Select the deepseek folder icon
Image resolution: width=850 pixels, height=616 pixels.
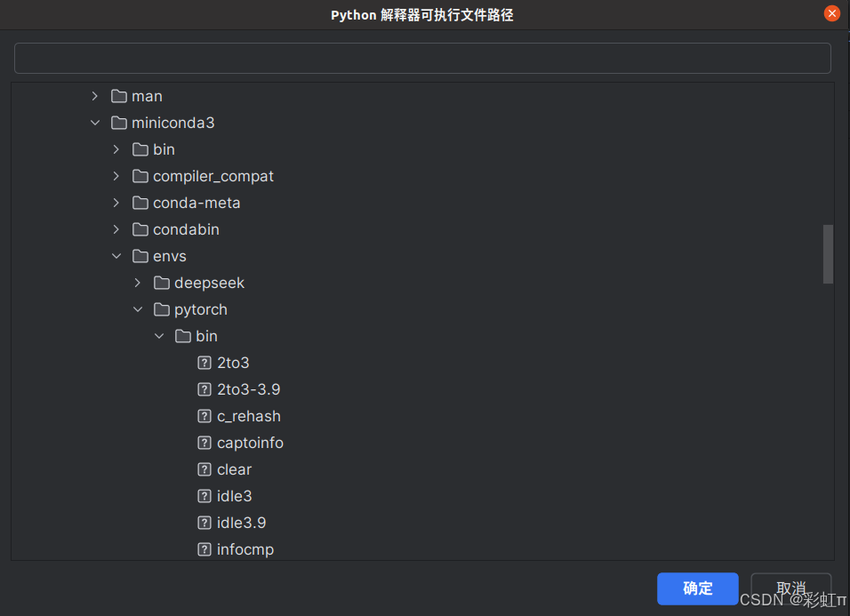[162, 283]
